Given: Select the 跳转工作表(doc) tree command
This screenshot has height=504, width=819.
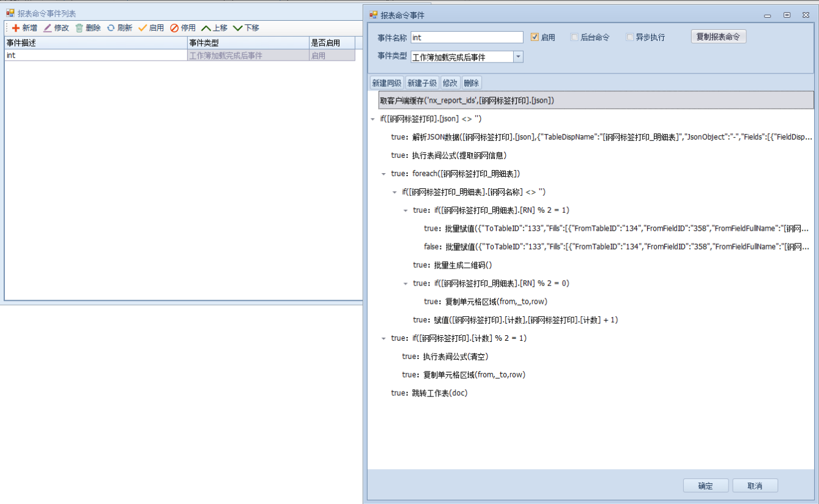Looking at the screenshot, I should pos(440,393).
